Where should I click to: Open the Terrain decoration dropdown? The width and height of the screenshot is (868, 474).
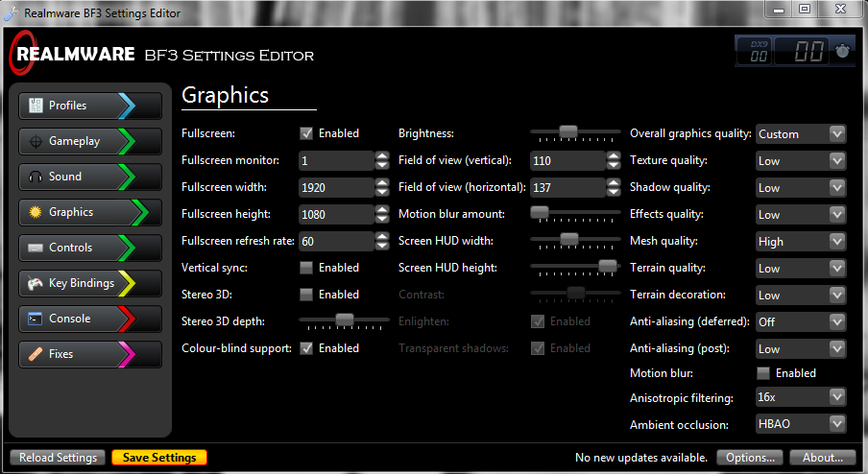[x=801, y=295]
